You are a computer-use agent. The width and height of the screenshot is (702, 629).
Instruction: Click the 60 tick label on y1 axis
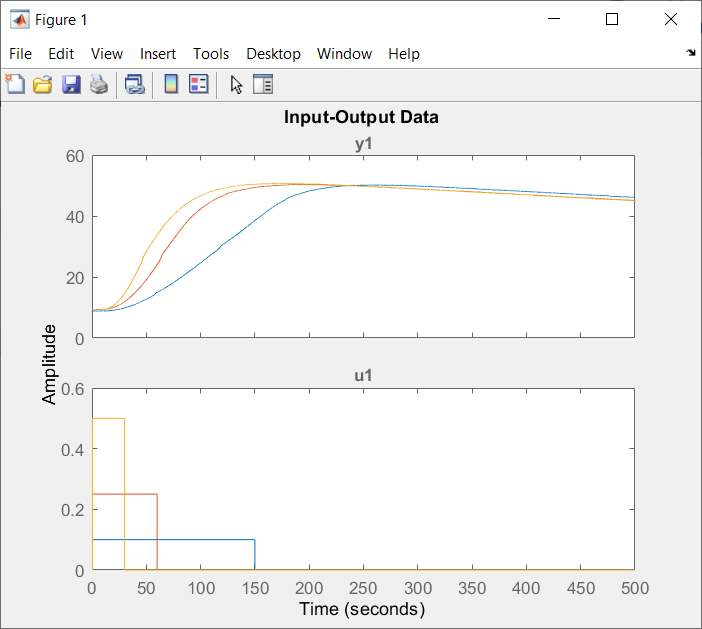click(x=75, y=156)
